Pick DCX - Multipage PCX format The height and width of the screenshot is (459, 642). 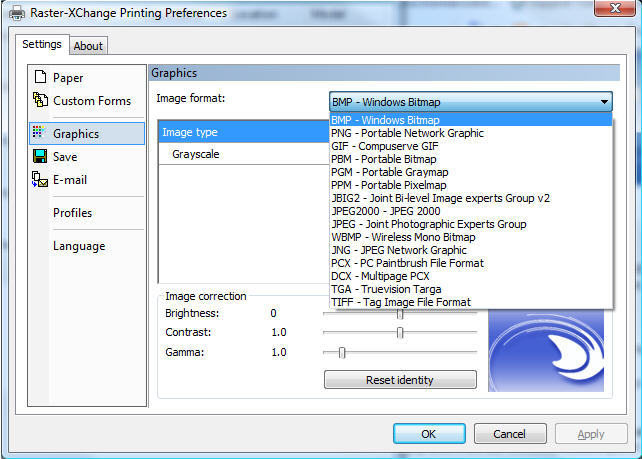[x=471, y=276]
